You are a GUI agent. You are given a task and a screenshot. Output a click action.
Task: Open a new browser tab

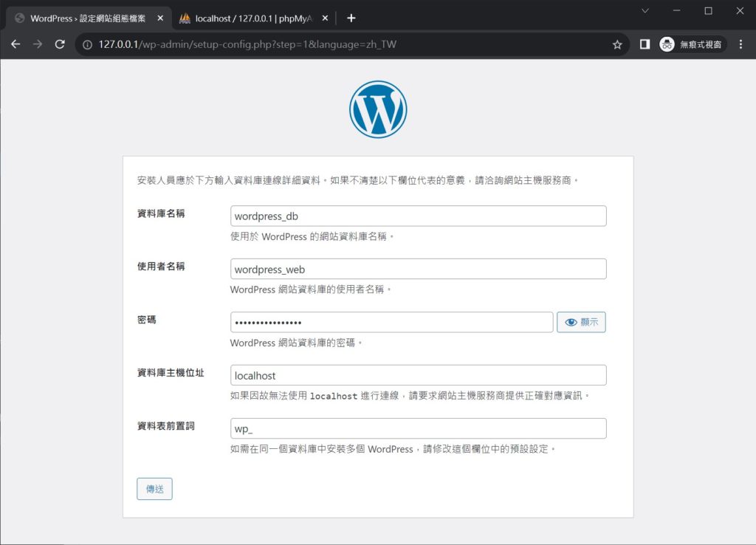(351, 18)
